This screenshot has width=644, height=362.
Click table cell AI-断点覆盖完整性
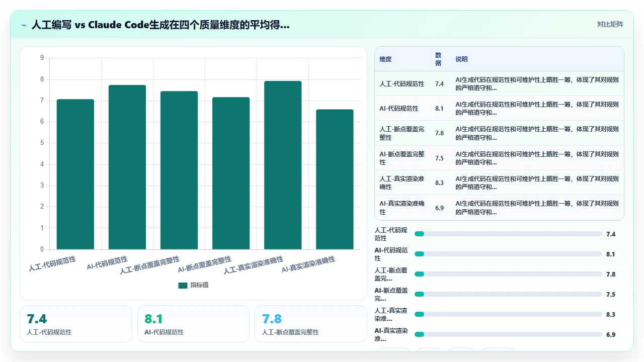click(x=402, y=158)
